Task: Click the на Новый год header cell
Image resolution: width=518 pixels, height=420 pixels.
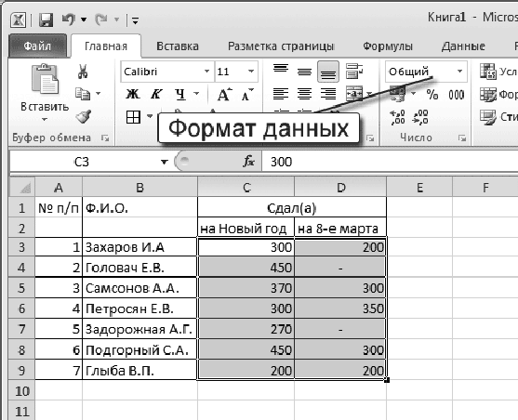Action: [x=246, y=228]
